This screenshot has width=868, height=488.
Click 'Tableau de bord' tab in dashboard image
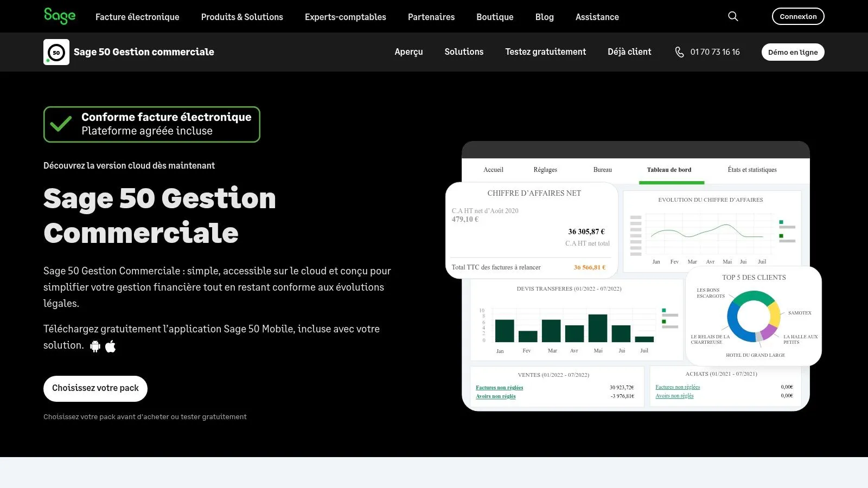click(669, 170)
